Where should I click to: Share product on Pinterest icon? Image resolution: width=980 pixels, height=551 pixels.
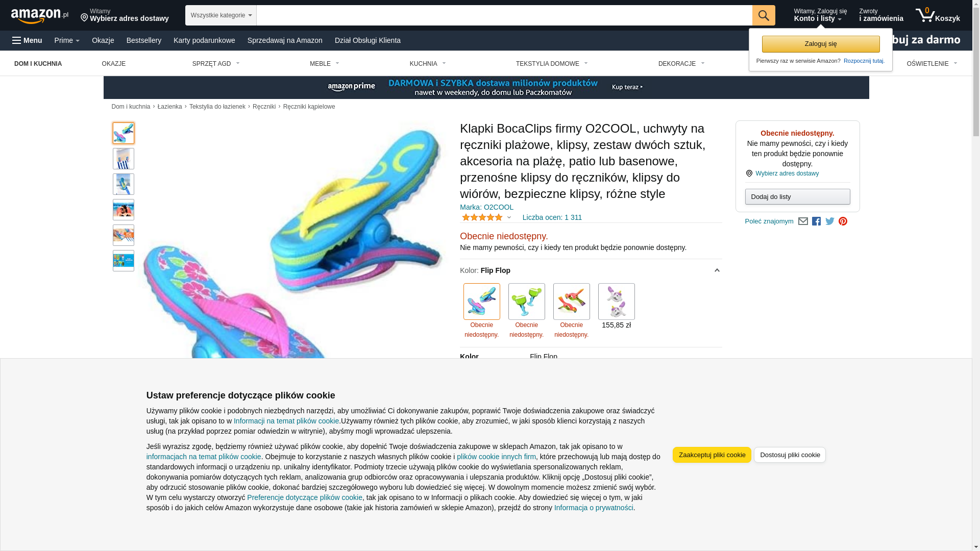[x=843, y=221]
